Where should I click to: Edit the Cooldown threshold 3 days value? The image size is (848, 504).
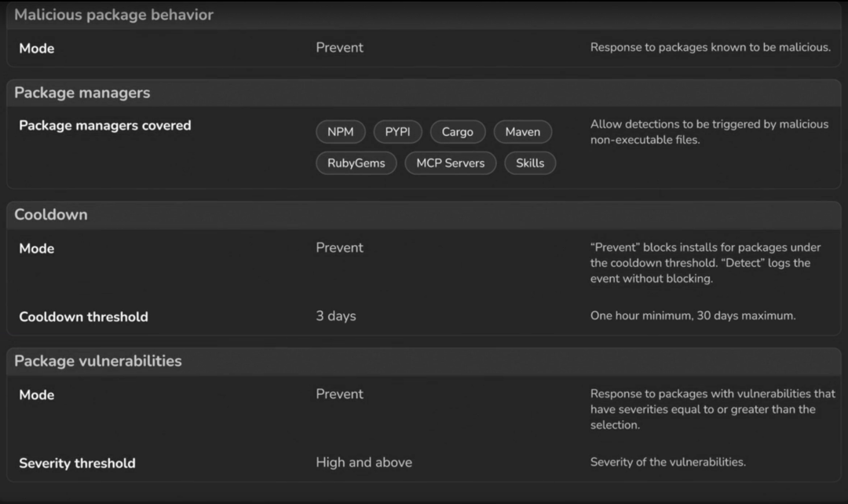[x=336, y=316]
